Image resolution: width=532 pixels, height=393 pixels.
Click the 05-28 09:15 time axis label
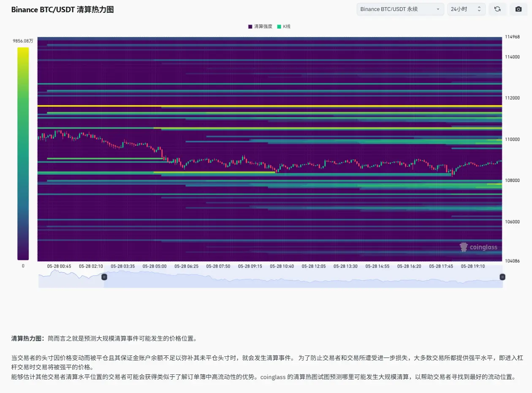click(250, 266)
